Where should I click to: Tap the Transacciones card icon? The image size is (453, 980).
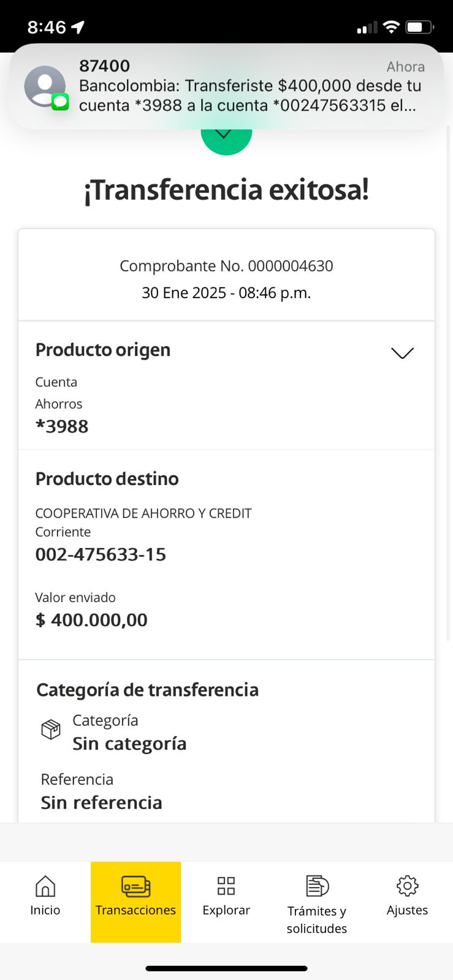point(135,886)
